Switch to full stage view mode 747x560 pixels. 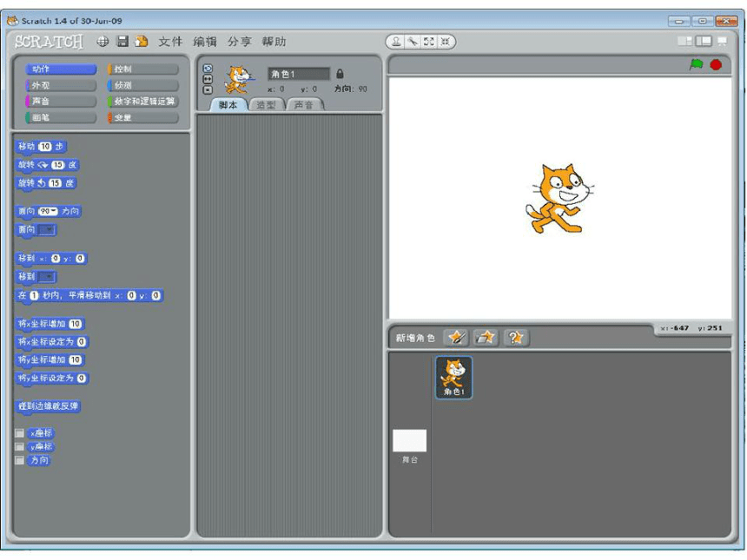click(704, 42)
